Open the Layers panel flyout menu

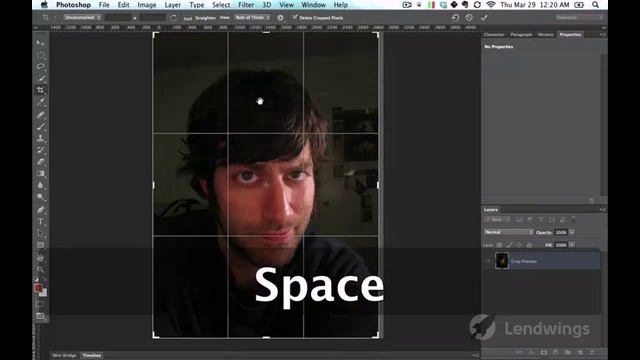point(602,209)
